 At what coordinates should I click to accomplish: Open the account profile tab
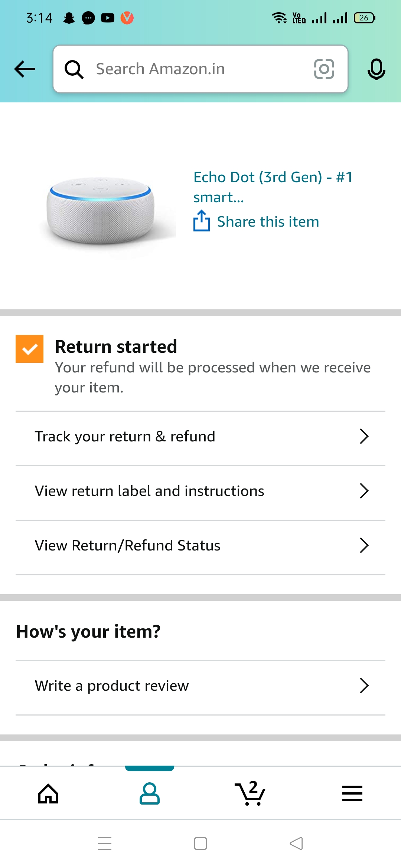click(150, 793)
